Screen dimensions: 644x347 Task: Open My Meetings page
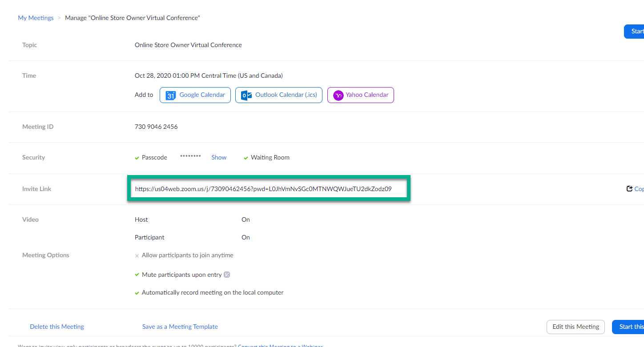click(x=36, y=18)
